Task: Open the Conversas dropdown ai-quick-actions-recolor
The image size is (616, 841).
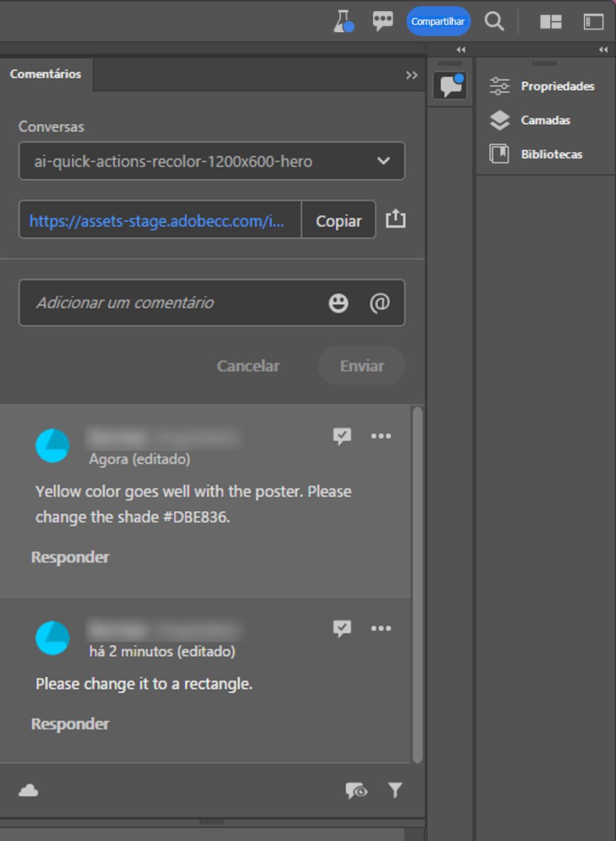Action: pos(212,161)
